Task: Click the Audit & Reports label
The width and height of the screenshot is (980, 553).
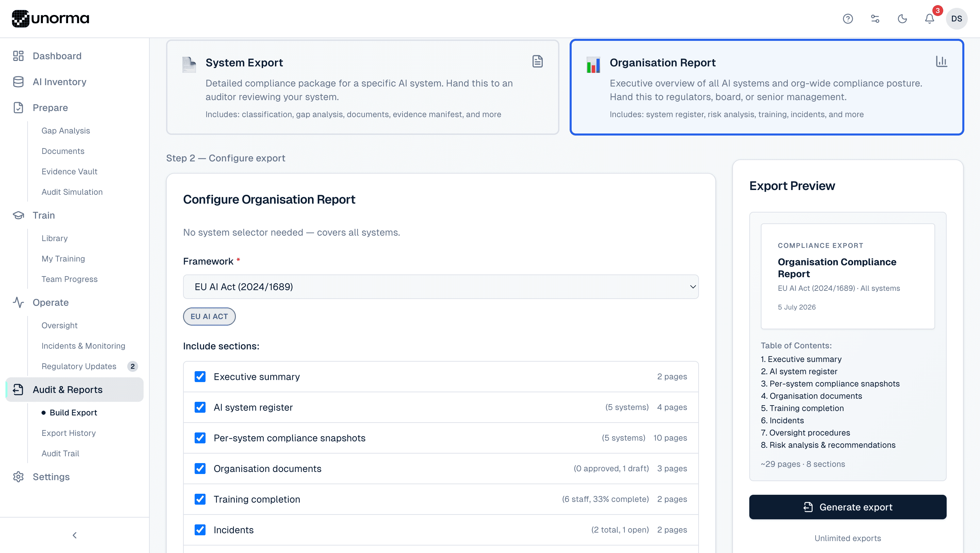Action: [x=68, y=390]
